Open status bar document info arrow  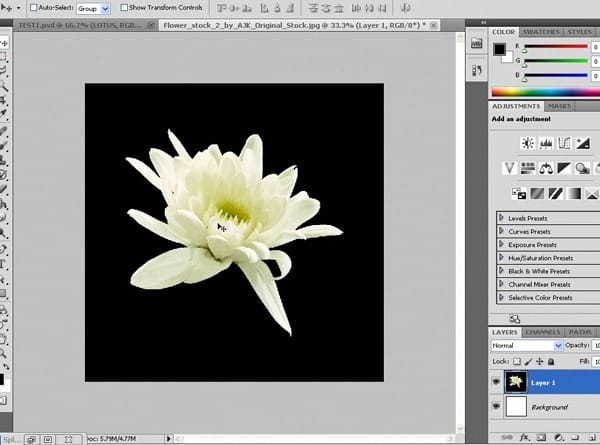(x=168, y=438)
